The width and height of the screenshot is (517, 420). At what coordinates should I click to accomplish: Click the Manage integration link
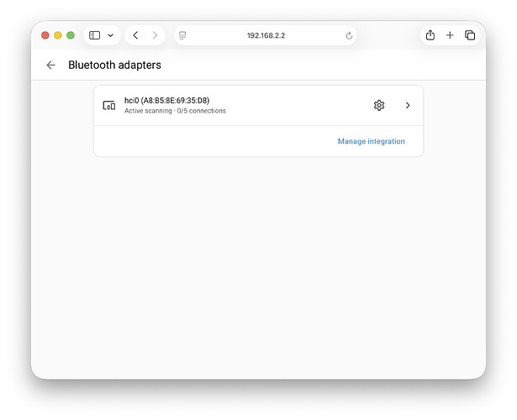[371, 141]
